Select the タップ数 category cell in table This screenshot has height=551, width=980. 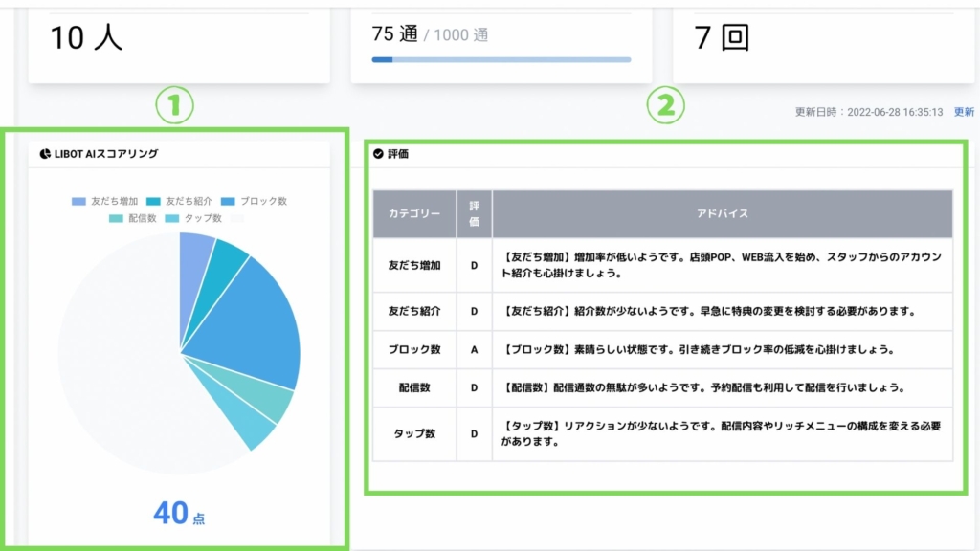[x=414, y=433]
